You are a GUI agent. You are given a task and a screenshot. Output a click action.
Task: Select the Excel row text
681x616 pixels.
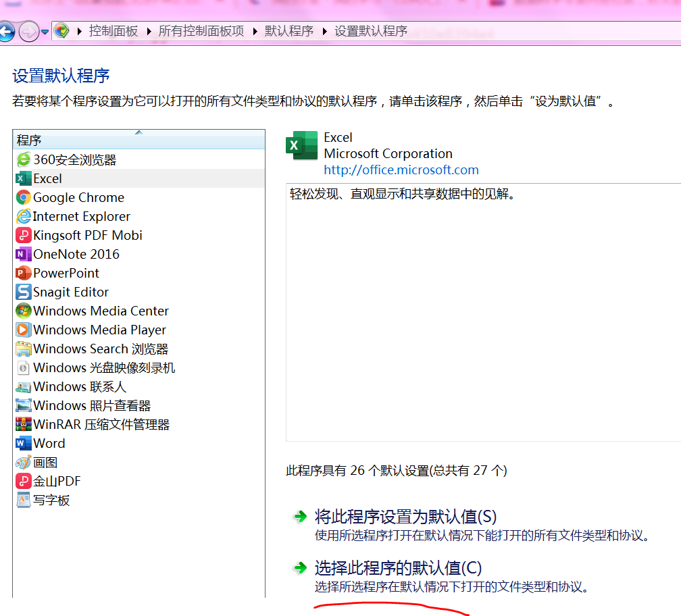click(47, 178)
